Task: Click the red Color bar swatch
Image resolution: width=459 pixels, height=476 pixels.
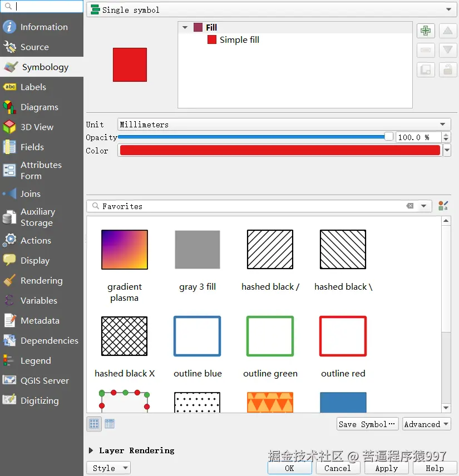Action: [280, 150]
